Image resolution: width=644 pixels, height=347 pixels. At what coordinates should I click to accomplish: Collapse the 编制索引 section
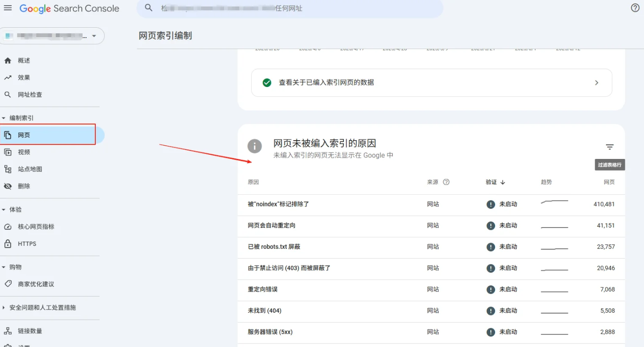(4, 118)
